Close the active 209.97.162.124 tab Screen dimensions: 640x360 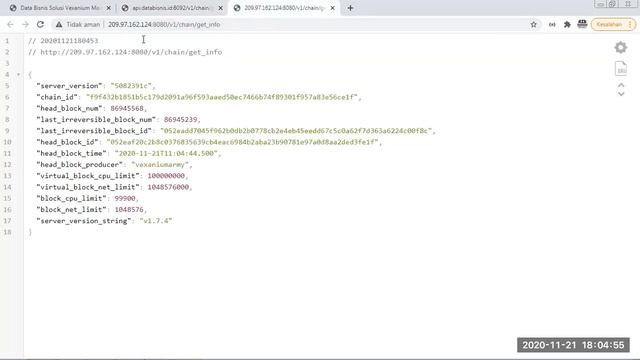[x=333, y=8]
